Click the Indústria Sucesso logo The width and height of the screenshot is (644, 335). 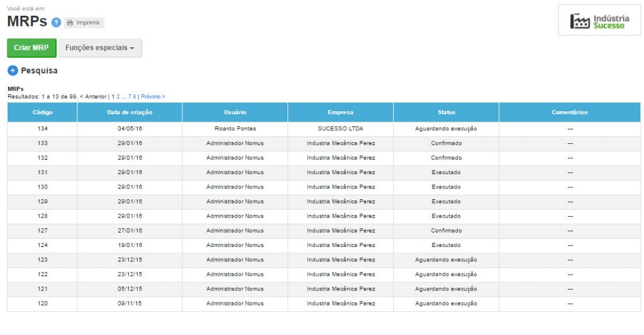coord(599,21)
